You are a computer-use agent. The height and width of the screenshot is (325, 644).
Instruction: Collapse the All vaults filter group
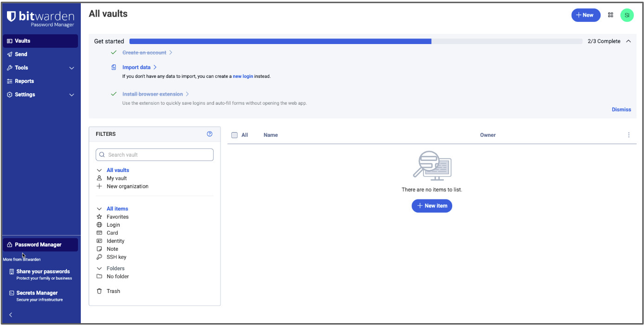(x=99, y=170)
